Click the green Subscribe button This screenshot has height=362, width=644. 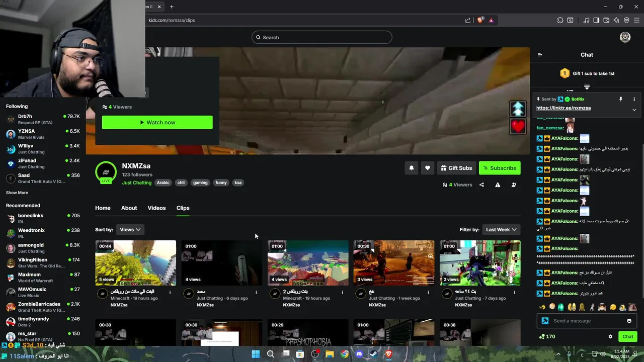tap(500, 168)
